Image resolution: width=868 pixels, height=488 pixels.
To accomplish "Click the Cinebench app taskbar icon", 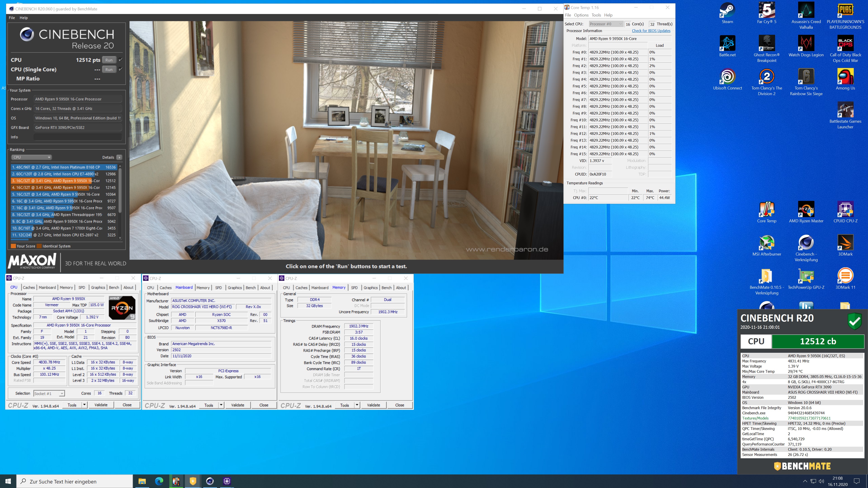I will point(210,481).
